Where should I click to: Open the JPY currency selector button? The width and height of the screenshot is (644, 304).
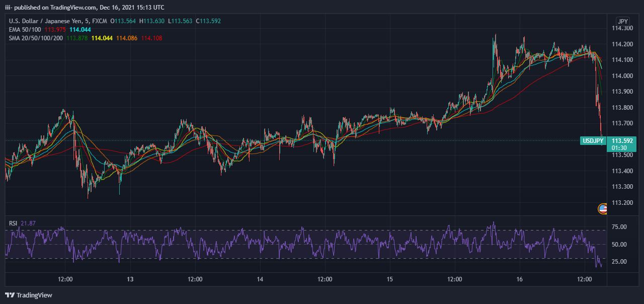623,21
